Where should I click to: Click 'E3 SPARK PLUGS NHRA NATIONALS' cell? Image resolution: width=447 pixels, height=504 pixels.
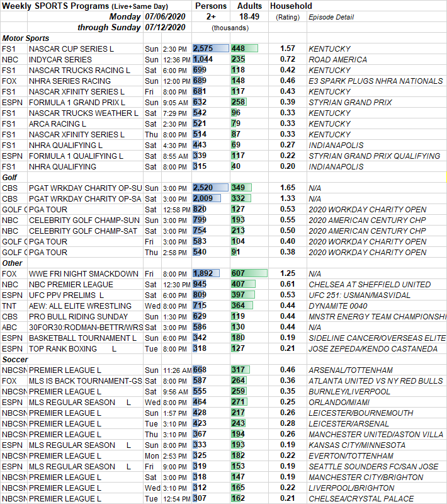376,81
